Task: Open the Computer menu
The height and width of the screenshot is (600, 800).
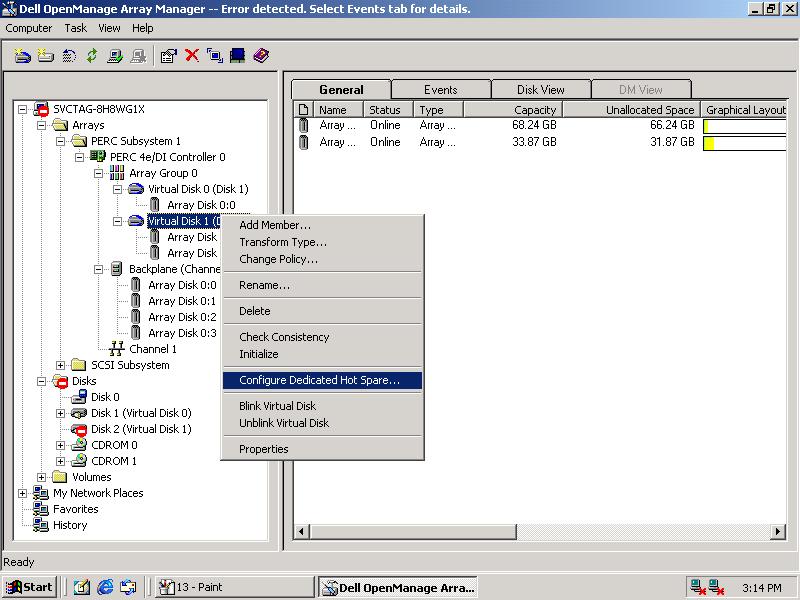Action: coord(29,28)
